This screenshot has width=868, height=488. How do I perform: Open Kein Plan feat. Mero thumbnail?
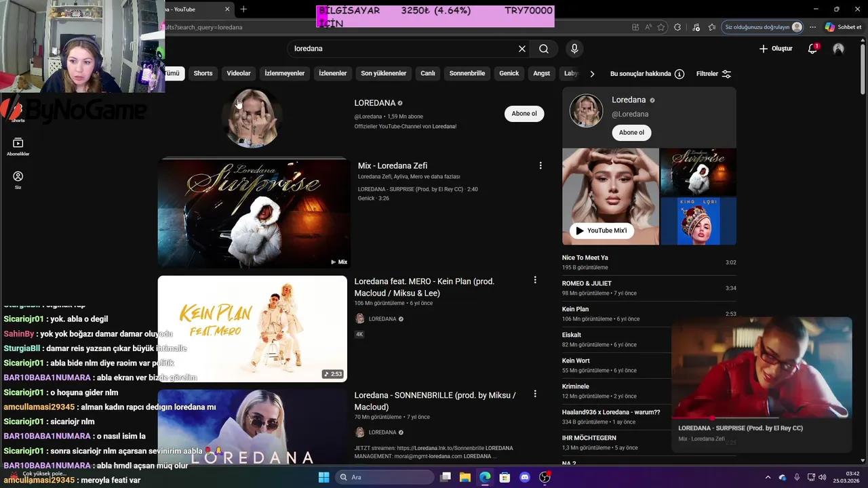tap(252, 329)
